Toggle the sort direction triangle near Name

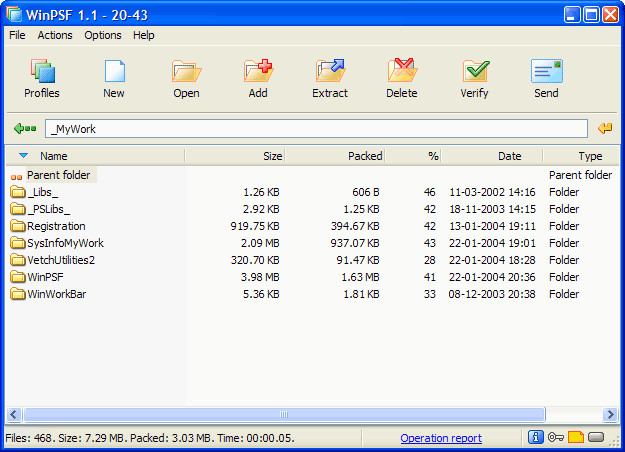click(24, 155)
